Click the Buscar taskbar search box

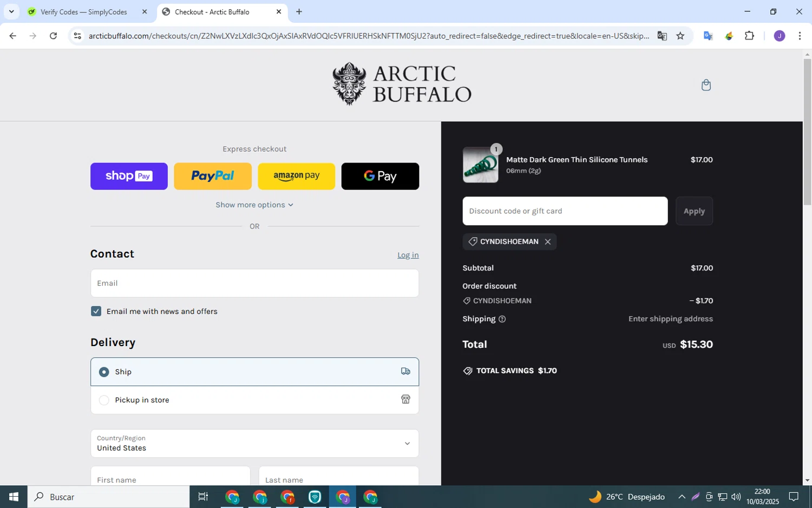coord(108,497)
